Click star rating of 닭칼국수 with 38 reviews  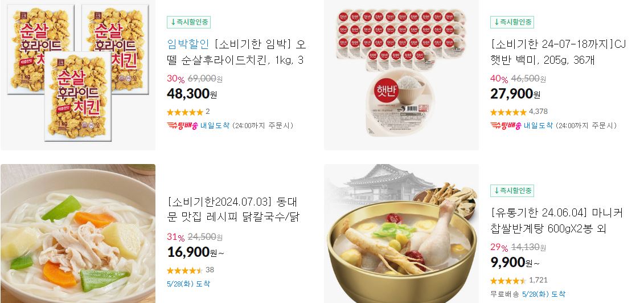coord(185,271)
